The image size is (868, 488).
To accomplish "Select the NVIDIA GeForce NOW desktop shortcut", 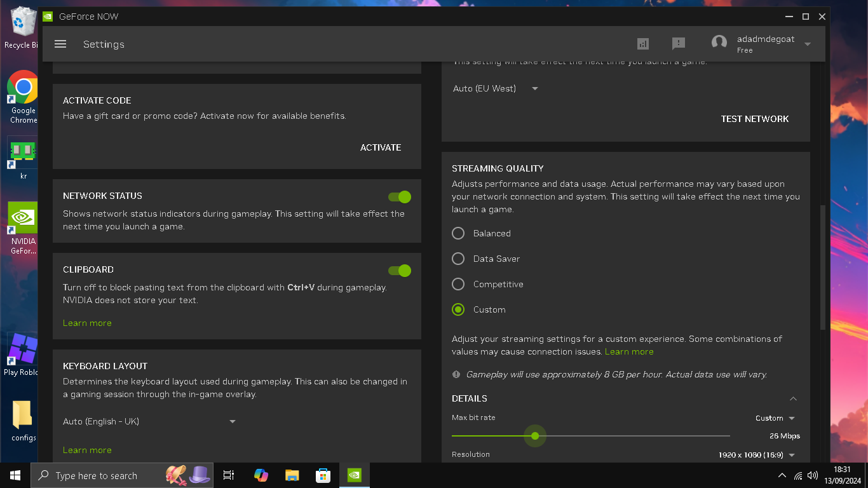I will (x=24, y=229).
